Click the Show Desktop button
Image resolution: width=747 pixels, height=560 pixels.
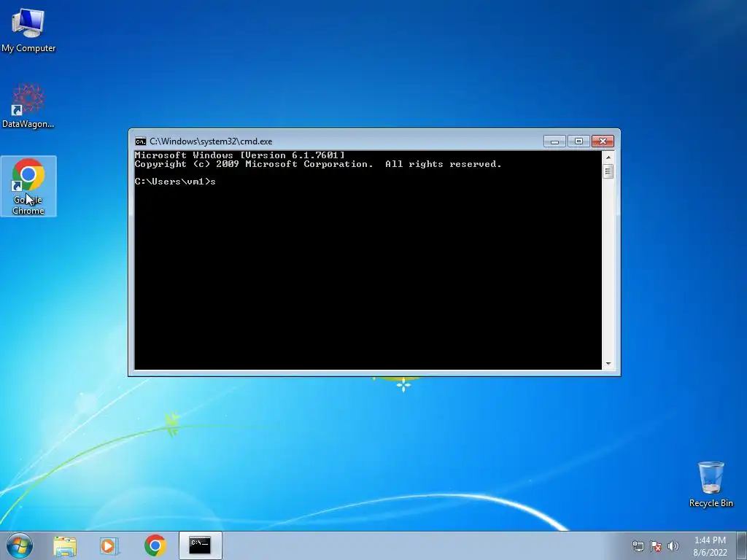coord(742,545)
